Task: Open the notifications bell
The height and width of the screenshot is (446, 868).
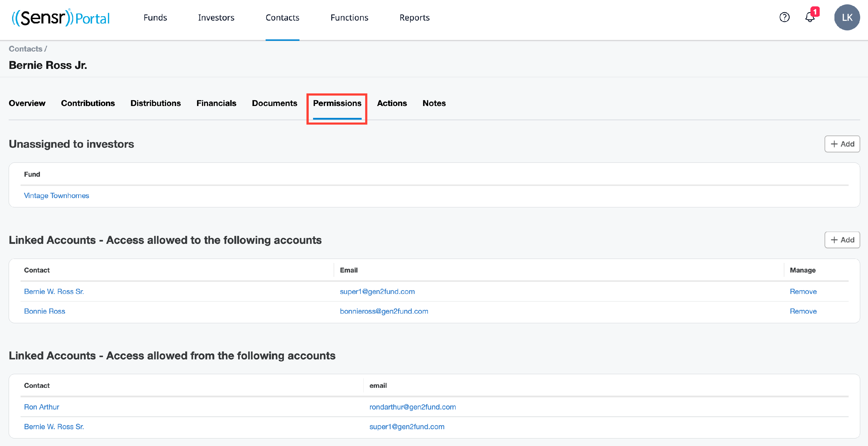Action: [x=810, y=17]
